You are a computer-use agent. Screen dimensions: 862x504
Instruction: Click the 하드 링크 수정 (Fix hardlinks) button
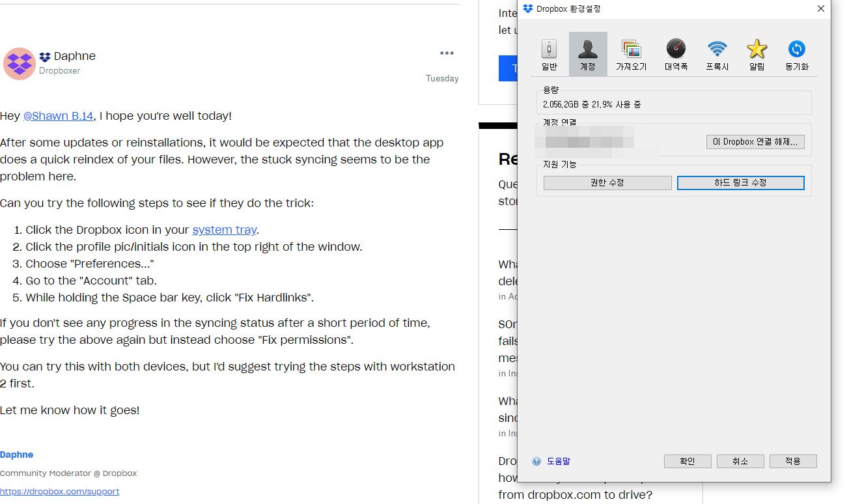[741, 183]
